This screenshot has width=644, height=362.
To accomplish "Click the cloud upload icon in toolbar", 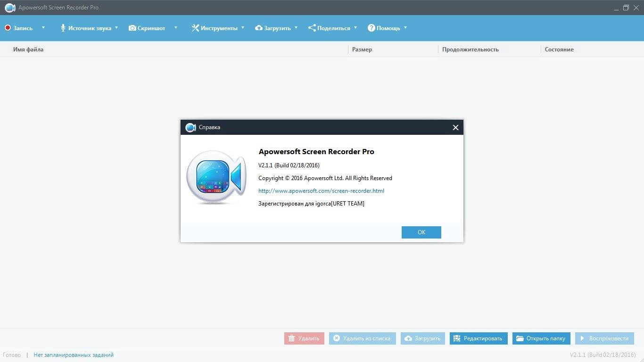I will tap(259, 28).
